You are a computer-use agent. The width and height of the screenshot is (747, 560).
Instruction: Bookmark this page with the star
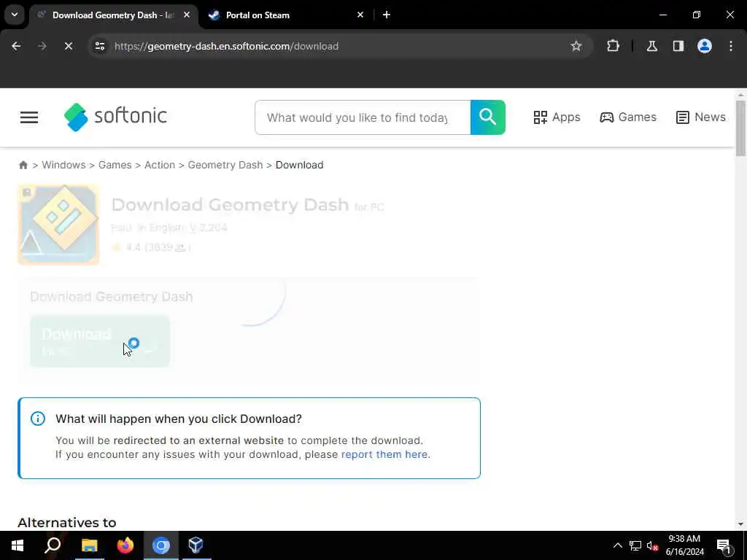tap(576, 46)
